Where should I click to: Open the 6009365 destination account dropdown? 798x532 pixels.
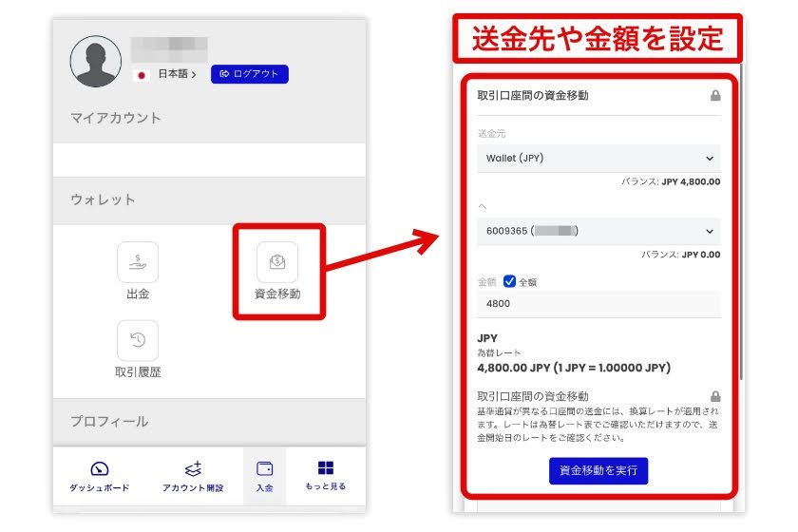click(x=598, y=231)
